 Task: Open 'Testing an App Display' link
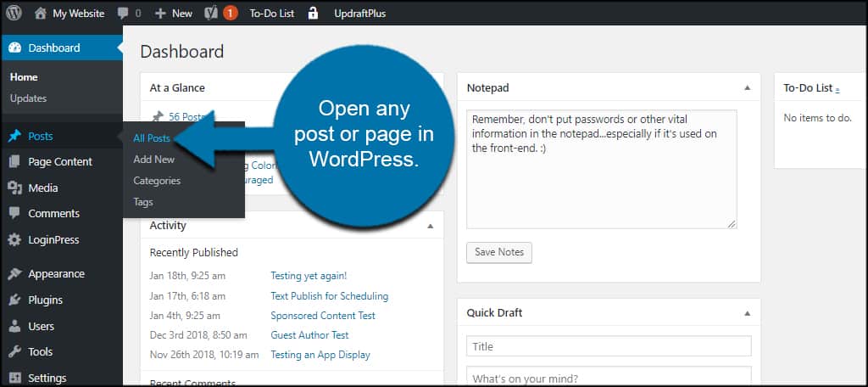click(x=320, y=355)
